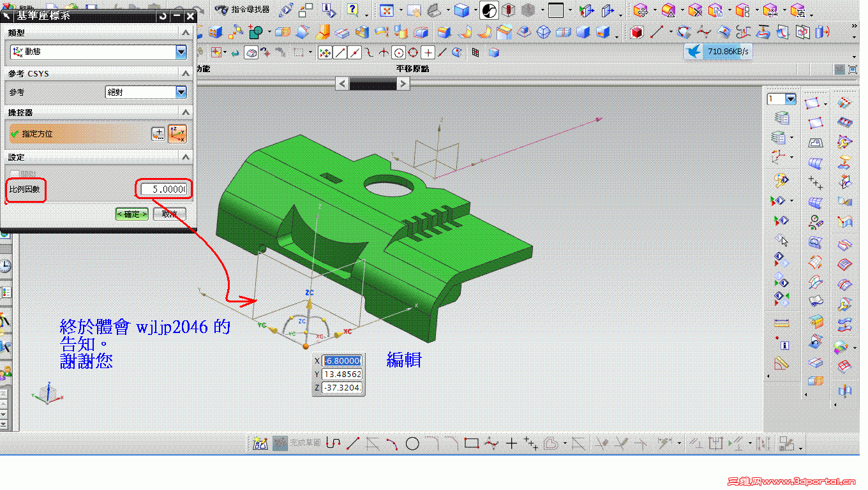Viewport: 868px width, 490px height.
Task: Click the blue back arrow in selection bar
Action: coord(236,52)
